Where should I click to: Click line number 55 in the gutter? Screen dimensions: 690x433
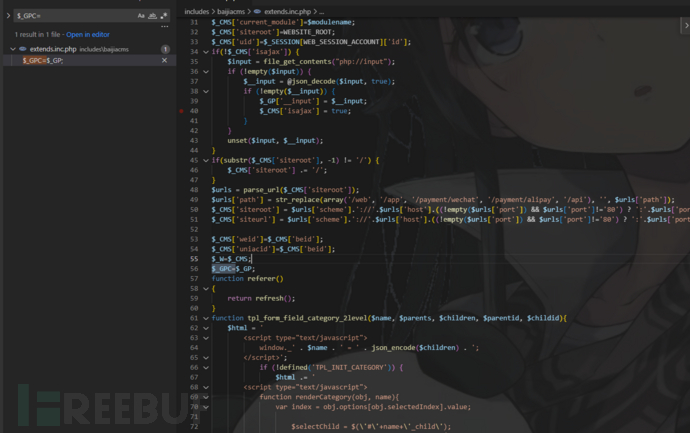coord(194,259)
